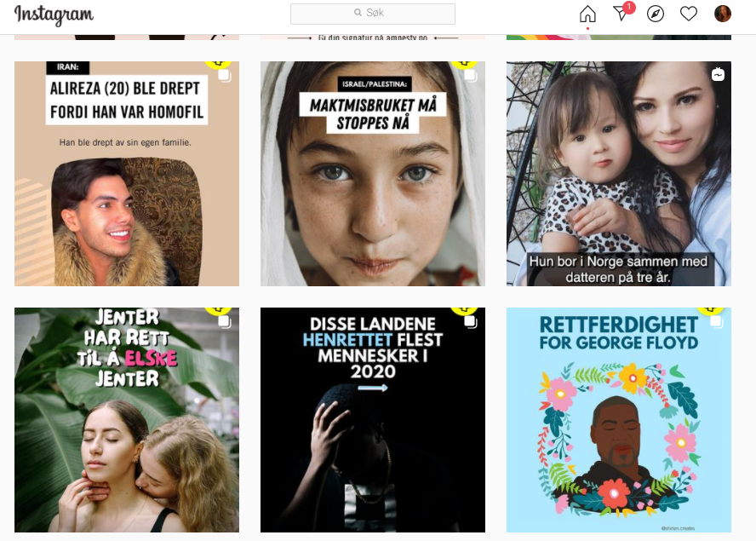The image size is (756, 541).
Task: Click IGTV badge on mother-daughter post
Action: pos(718,74)
